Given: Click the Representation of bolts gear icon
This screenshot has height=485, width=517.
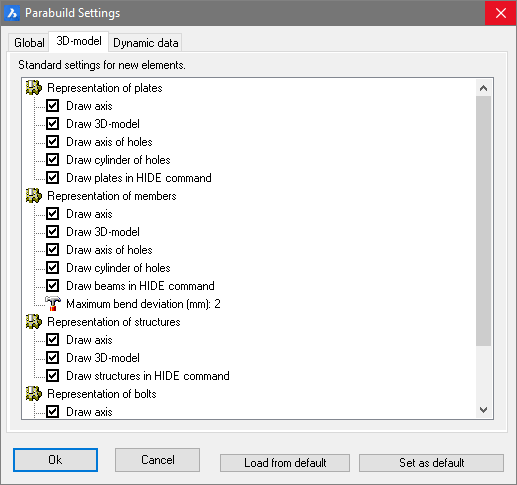Looking at the screenshot, I should point(34,394).
